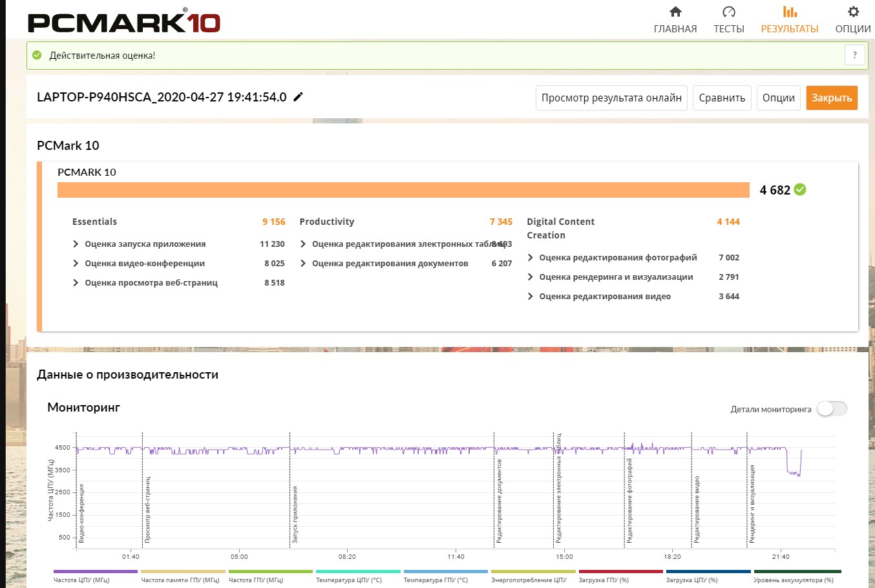Screen dimensions: 875x588
Task: Click the document editing score 6 207
Action: (x=501, y=264)
